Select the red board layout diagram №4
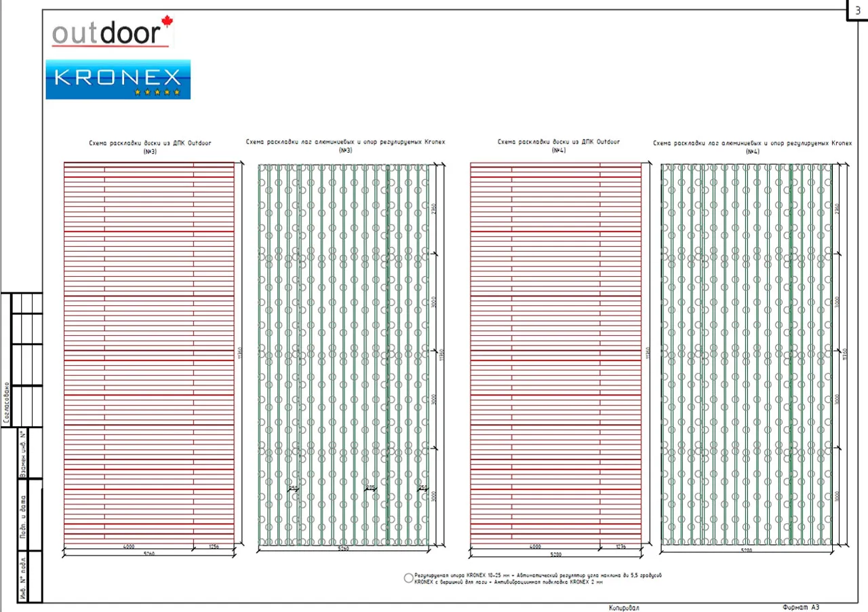The image size is (868, 612). point(555,353)
